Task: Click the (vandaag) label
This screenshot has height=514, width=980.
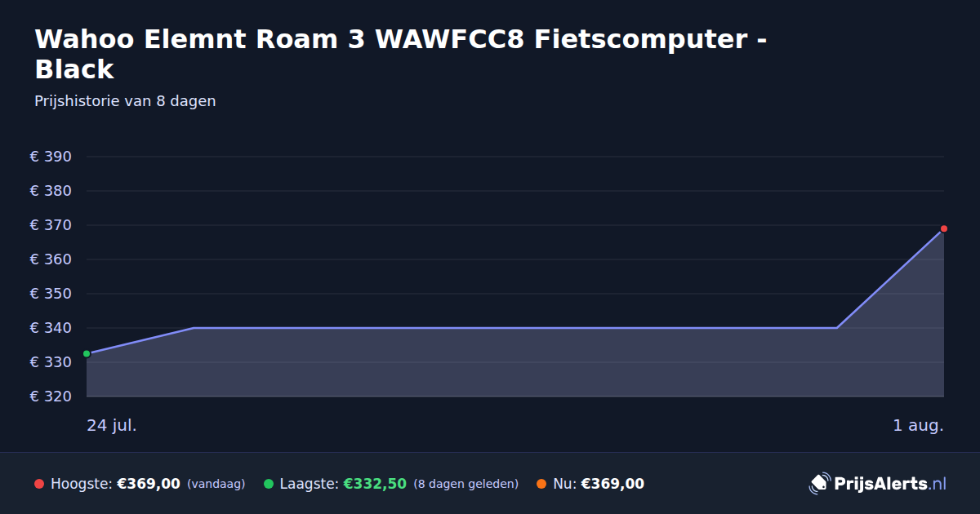Action: click(x=216, y=484)
